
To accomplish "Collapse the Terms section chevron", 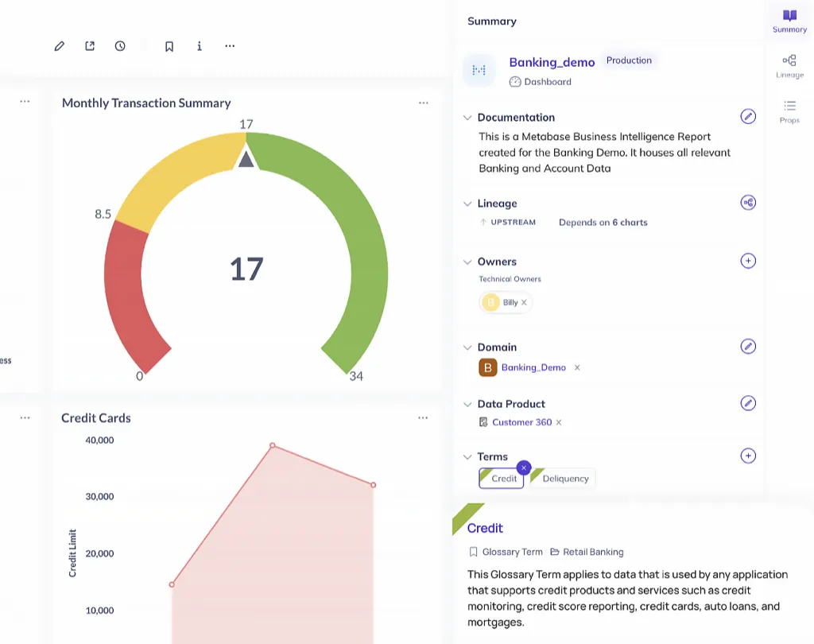I will [467, 457].
